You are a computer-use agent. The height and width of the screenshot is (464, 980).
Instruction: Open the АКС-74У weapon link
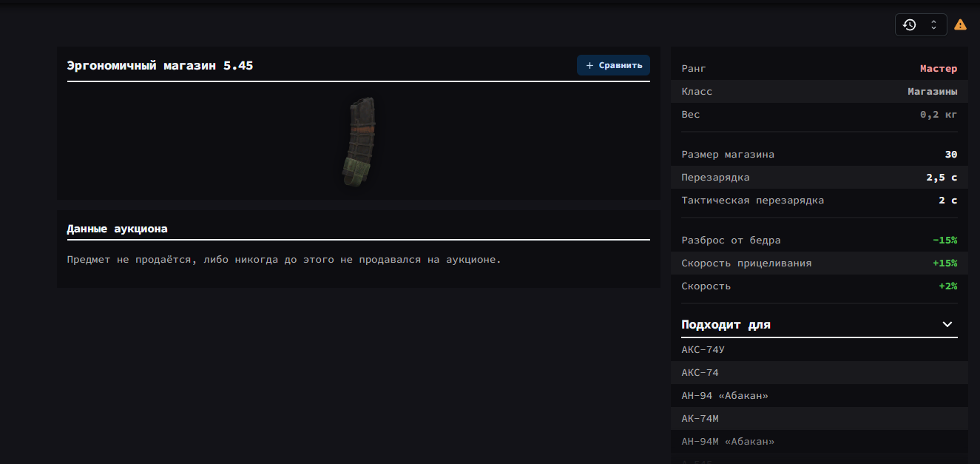point(703,349)
